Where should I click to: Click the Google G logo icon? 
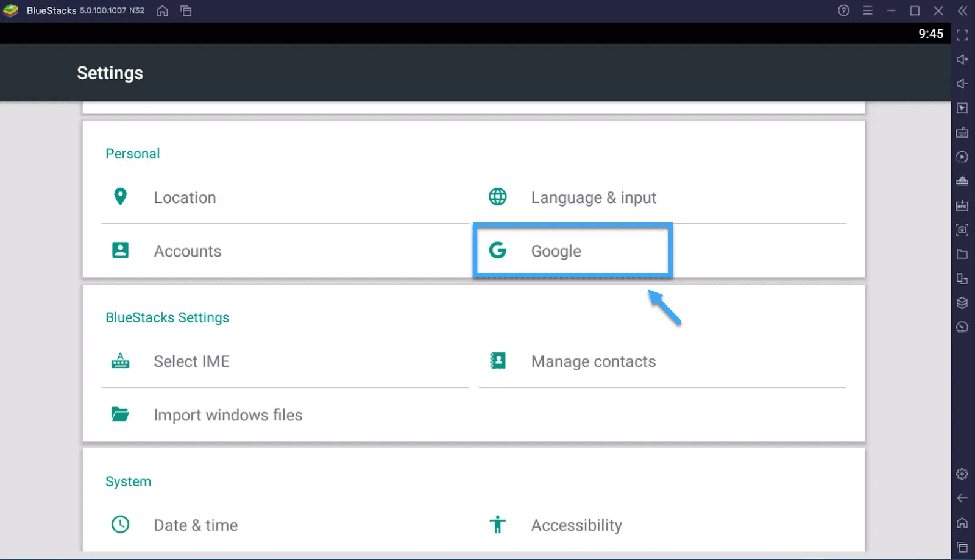(498, 250)
